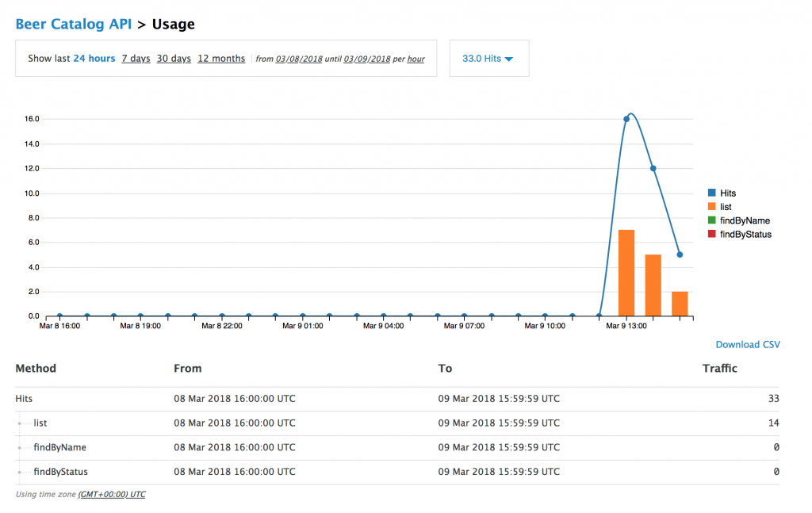Open the Beer Catalog API breadcrumb link
Viewport: 812px width, 513px height.
pyautogui.click(x=74, y=24)
